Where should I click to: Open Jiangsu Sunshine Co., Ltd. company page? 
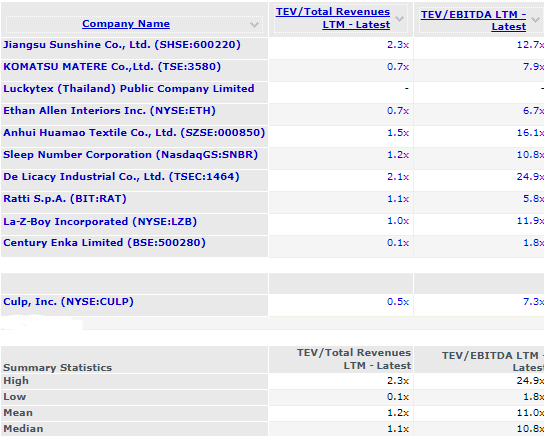click(122, 45)
